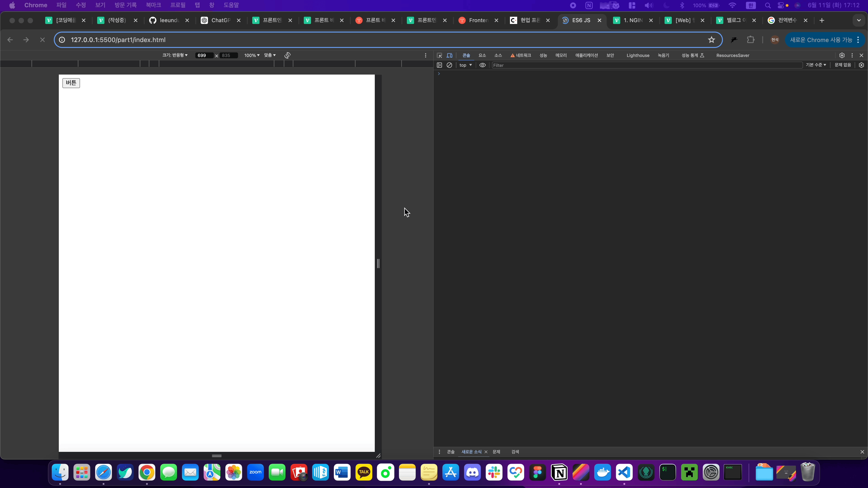Open the top execution context dropdown
The height and width of the screenshot is (488, 868).
466,65
